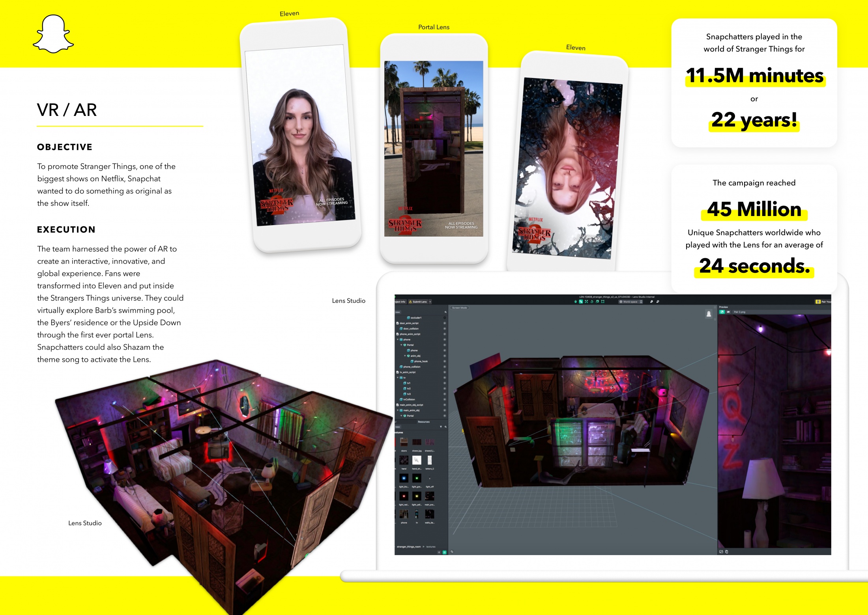The width and height of the screenshot is (868, 615).
Task: Open the arrow dropdown beside Submit Lens
Action: pyautogui.click(x=430, y=302)
